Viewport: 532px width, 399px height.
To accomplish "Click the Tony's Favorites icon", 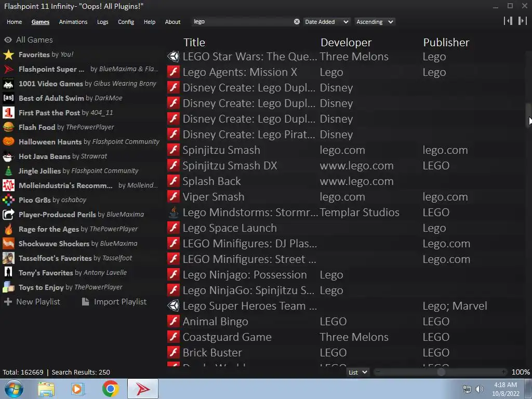I will pos(8,273).
